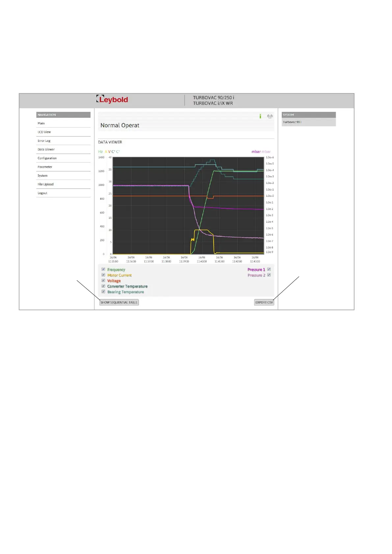Click the SYSTEM panel header

coord(309,115)
